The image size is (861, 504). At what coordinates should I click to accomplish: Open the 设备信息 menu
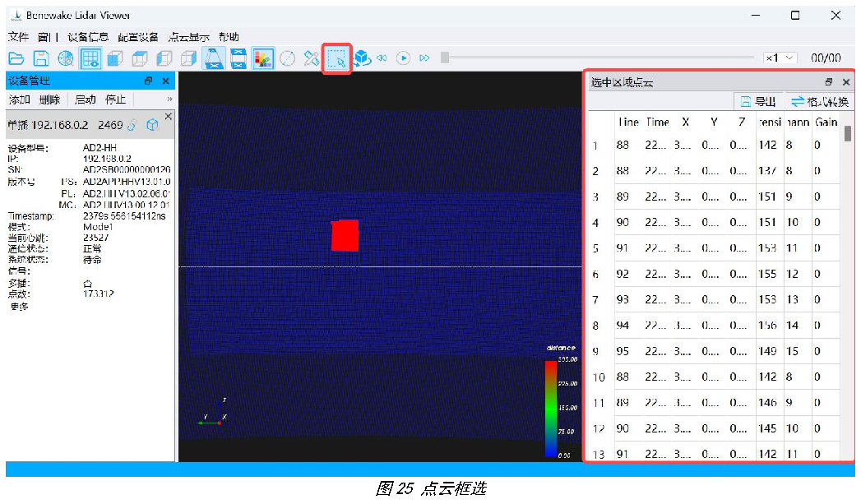coord(88,37)
